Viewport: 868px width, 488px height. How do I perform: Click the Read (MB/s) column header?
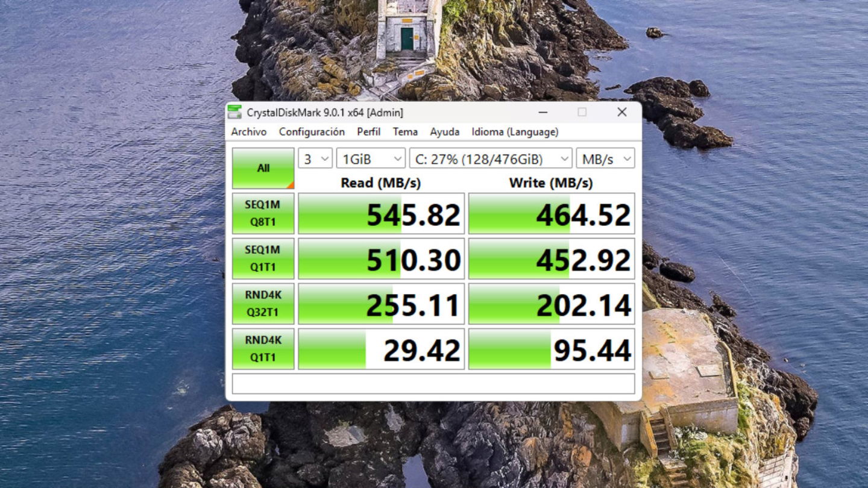pyautogui.click(x=381, y=183)
